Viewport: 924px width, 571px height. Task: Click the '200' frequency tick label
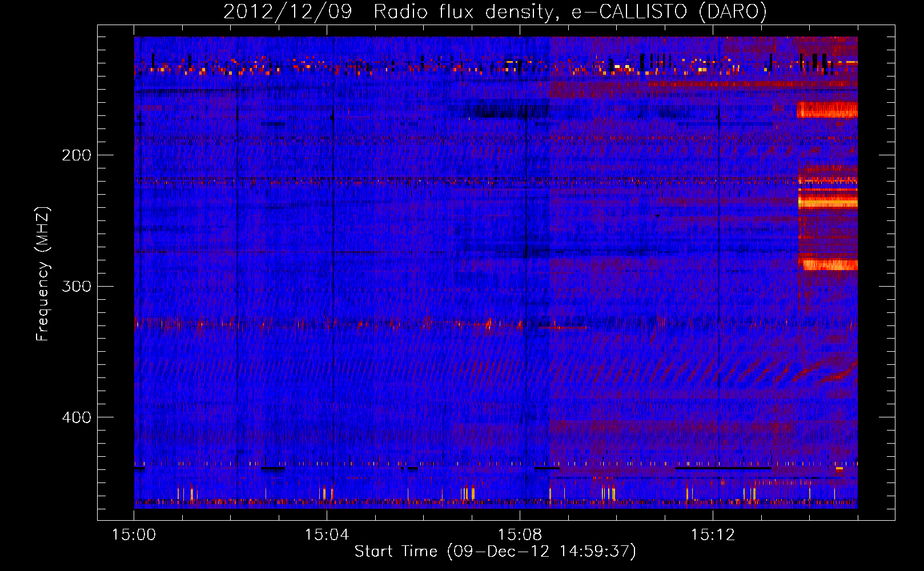tap(77, 155)
